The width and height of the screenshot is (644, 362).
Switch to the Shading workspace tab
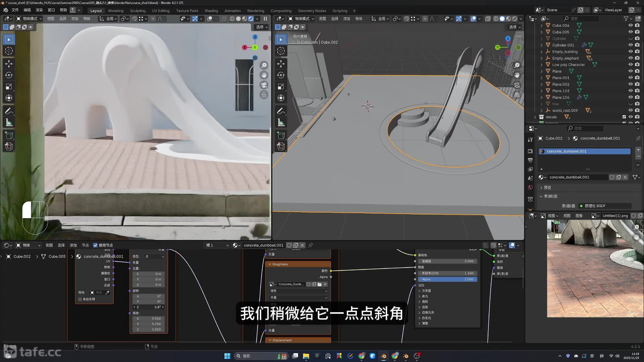point(211,11)
